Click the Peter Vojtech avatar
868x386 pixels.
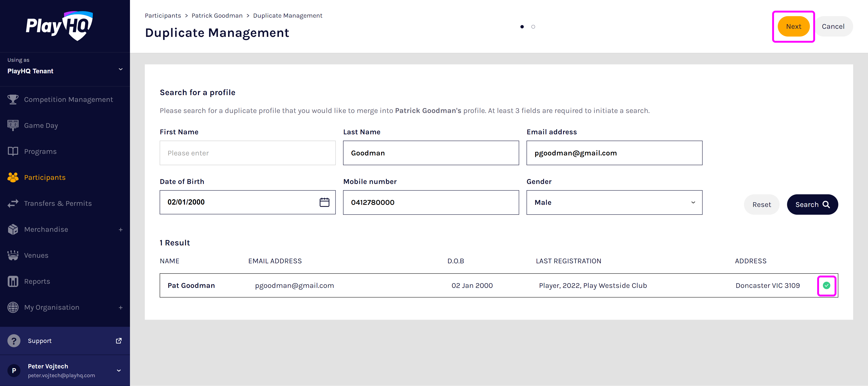pos(14,370)
